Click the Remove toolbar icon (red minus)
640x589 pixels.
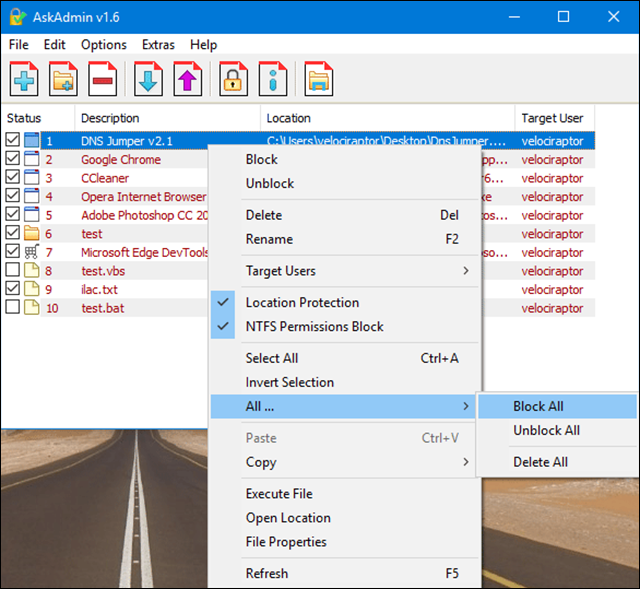[x=102, y=79]
